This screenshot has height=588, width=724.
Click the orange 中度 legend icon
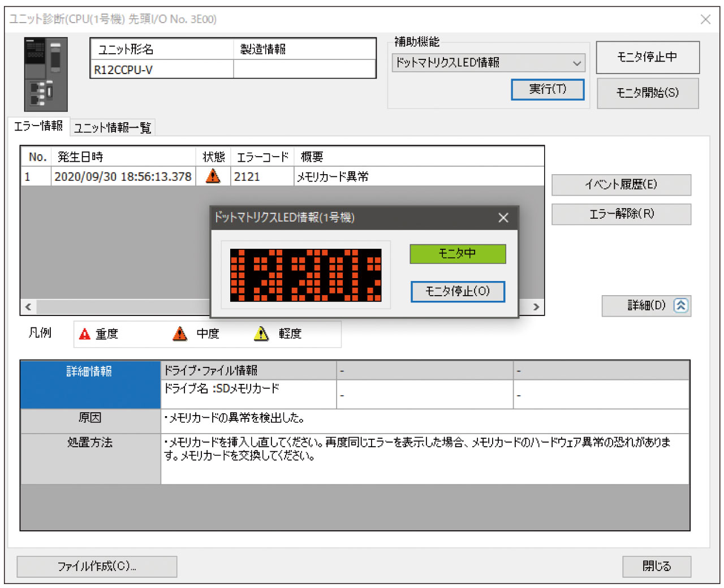pyautogui.click(x=180, y=334)
